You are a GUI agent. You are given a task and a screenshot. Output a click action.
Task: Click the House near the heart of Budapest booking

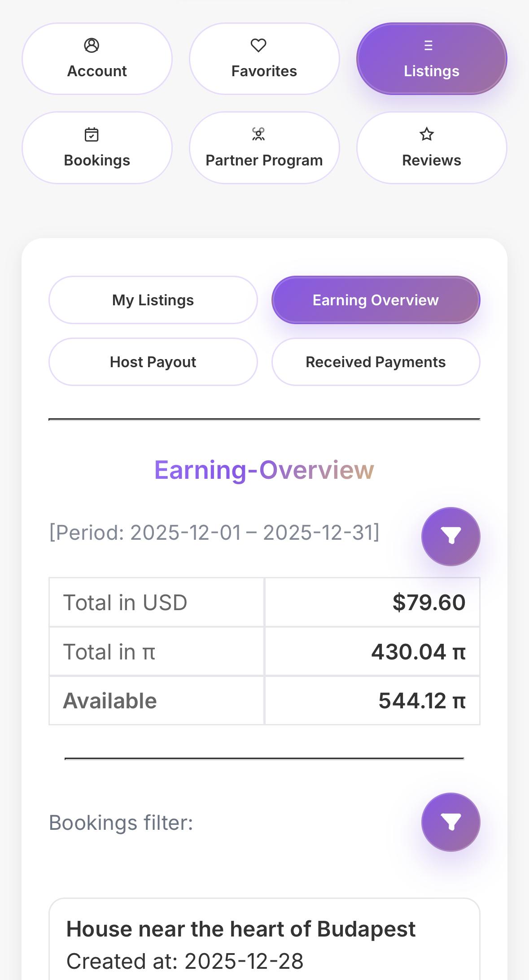(x=240, y=928)
